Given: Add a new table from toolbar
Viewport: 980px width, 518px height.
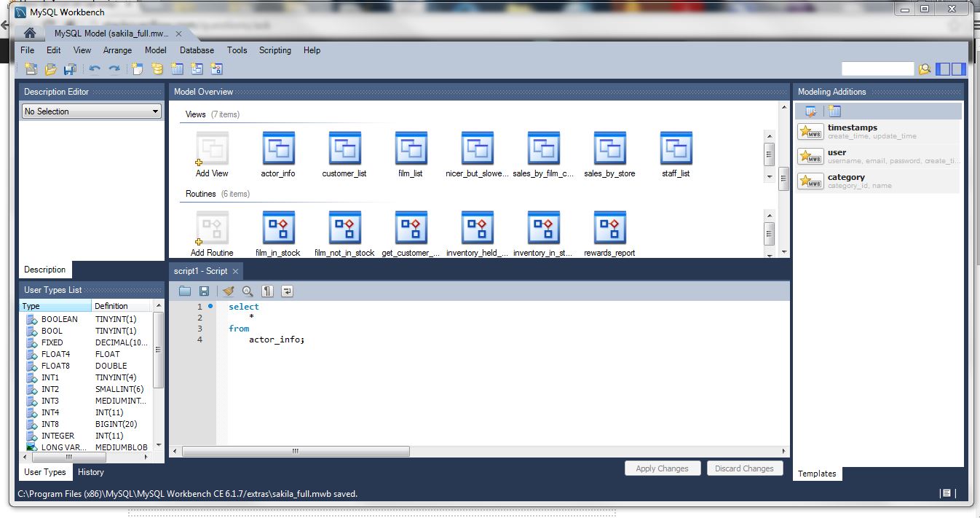Looking at the screenshot, I should 177,69.
